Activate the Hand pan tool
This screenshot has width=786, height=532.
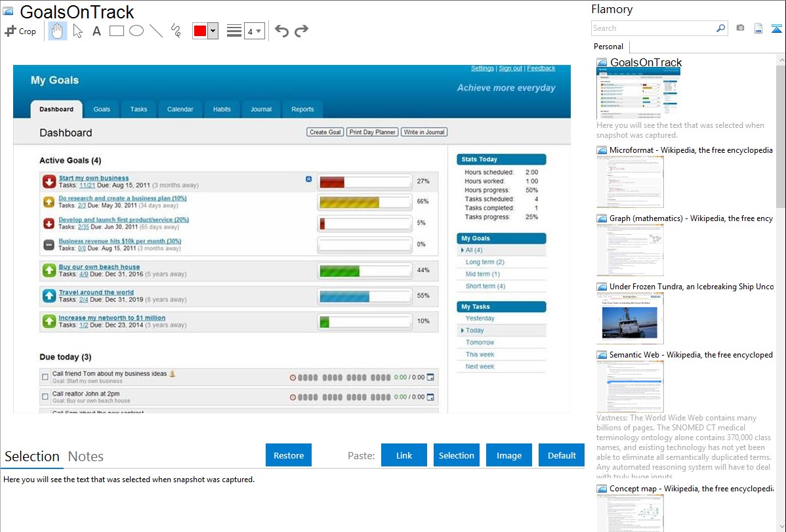pos(57,31)
